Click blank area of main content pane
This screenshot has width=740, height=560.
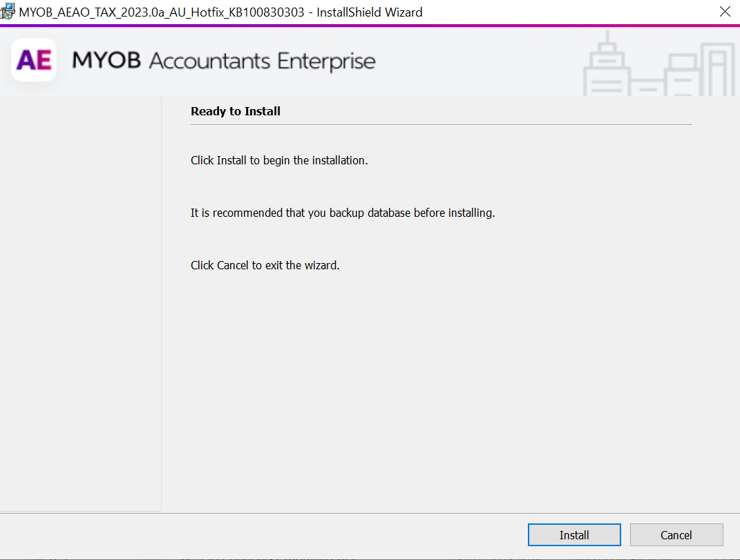[442, 387]
